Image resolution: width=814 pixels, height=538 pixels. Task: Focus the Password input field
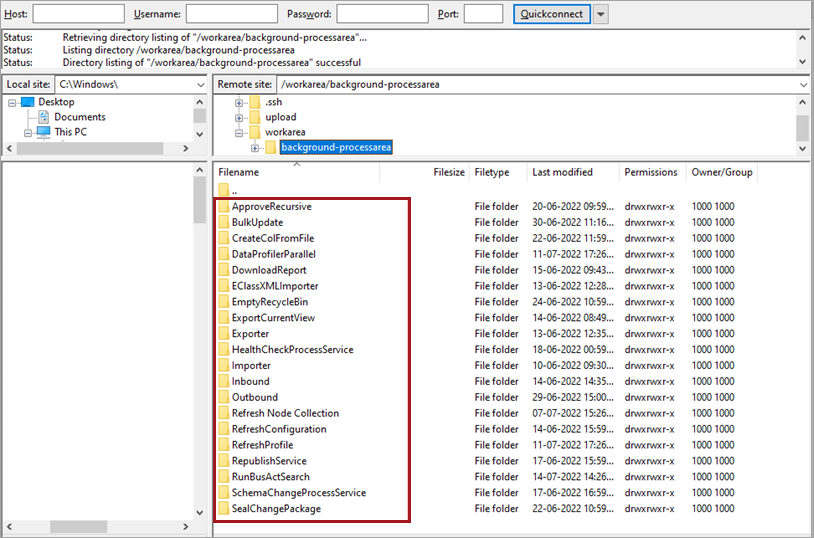tap(382, 14)
